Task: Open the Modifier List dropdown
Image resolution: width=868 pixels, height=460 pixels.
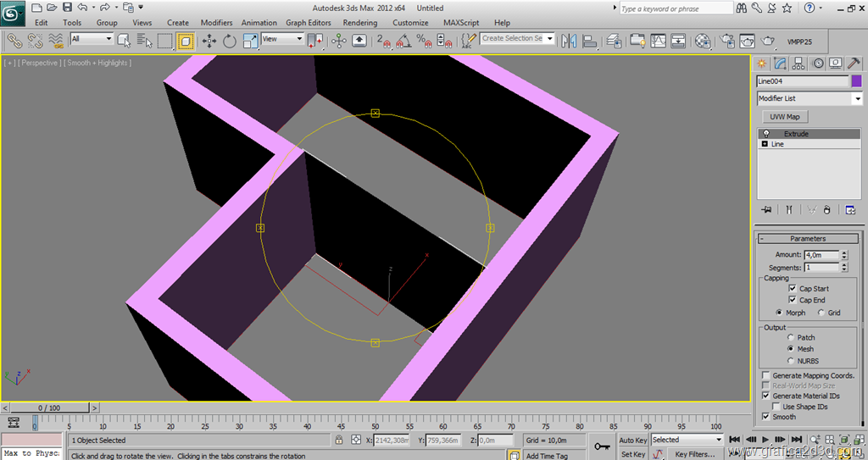Action: tap(856, 99)
